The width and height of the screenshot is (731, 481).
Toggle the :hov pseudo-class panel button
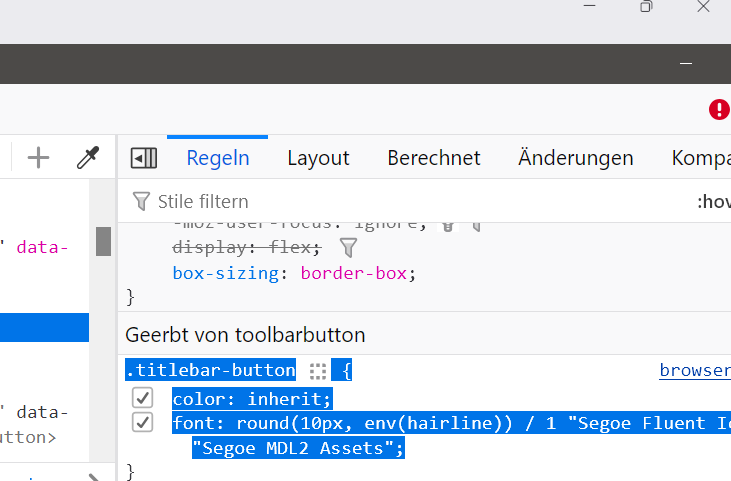click(x=714, y=201)
